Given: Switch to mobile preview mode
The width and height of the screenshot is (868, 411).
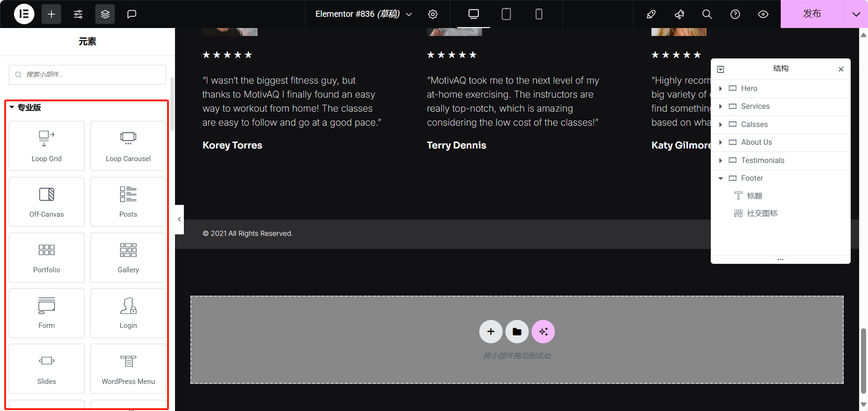Looking at the screenshot, I should pos(539,14).
